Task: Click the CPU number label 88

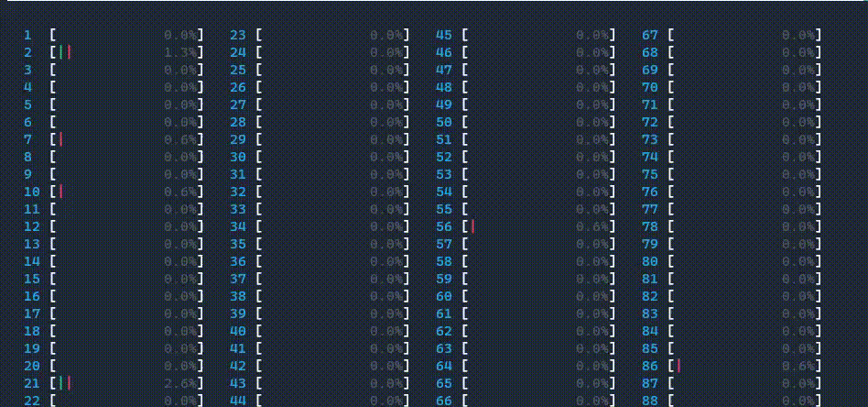Action: [650, 401]
